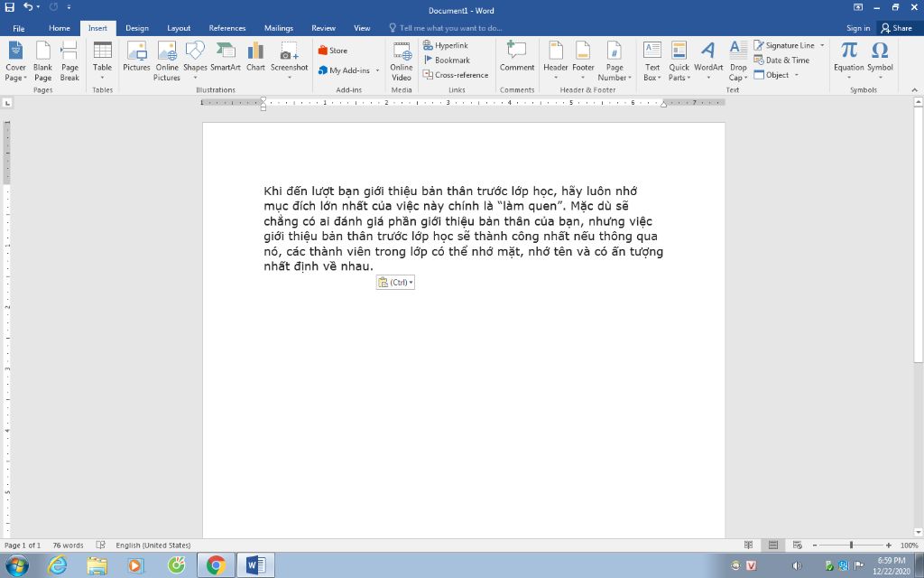Open the File tab
The height and width of the screenshot is (578, 924).
pyautogui.click(x=19, y=28)
